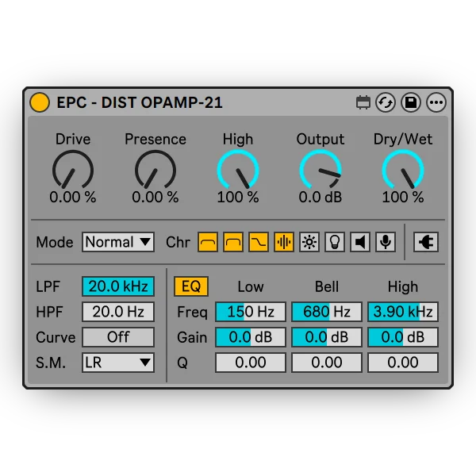The width and height of the screenshot is (476, 476).
Task: Click the Chr label
Action: [178, 242]
